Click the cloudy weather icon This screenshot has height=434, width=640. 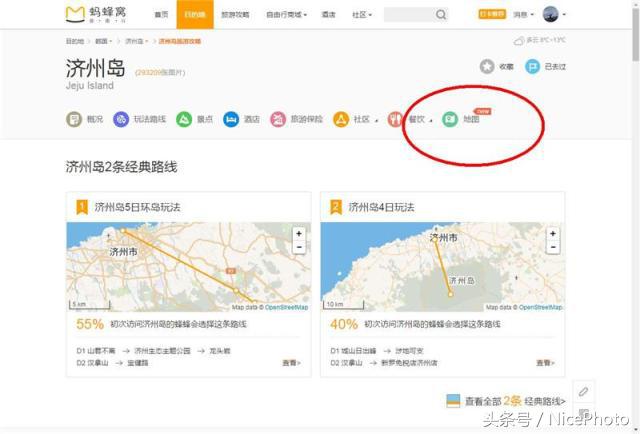pyautogui.click(x=519, y=41)
